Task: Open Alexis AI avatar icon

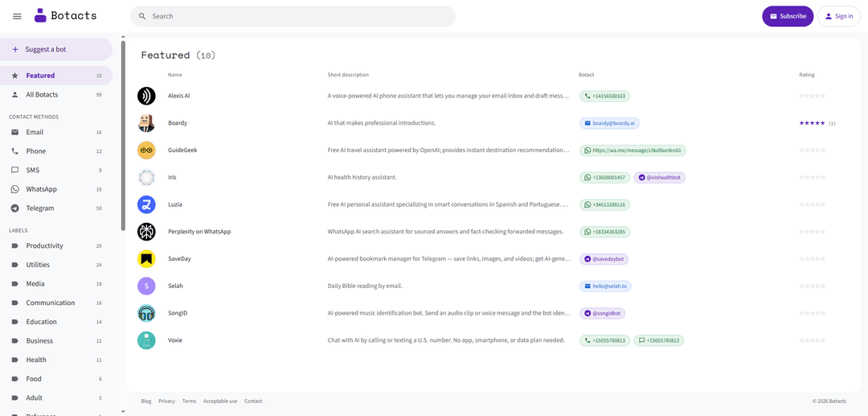Action: (x=146, y=96)
